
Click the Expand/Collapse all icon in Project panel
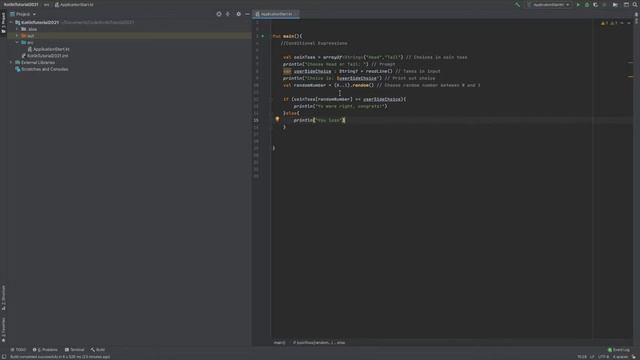point(228,14)
